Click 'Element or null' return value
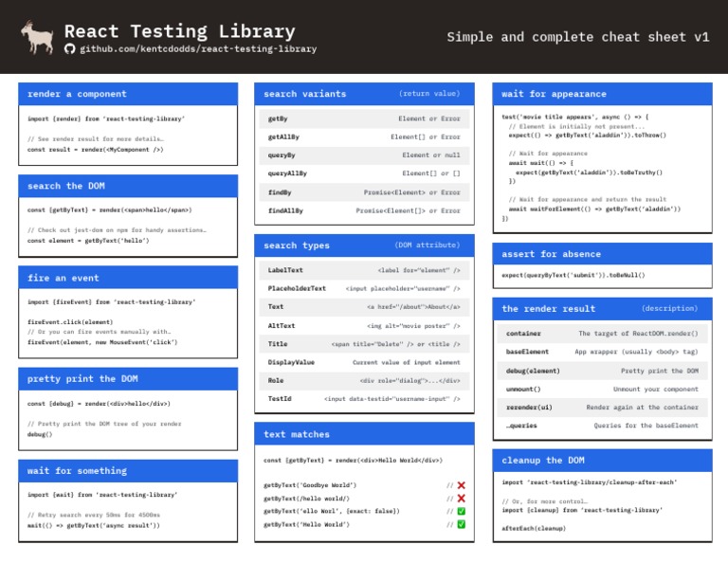The image size is (728, 563). (431, 155)
